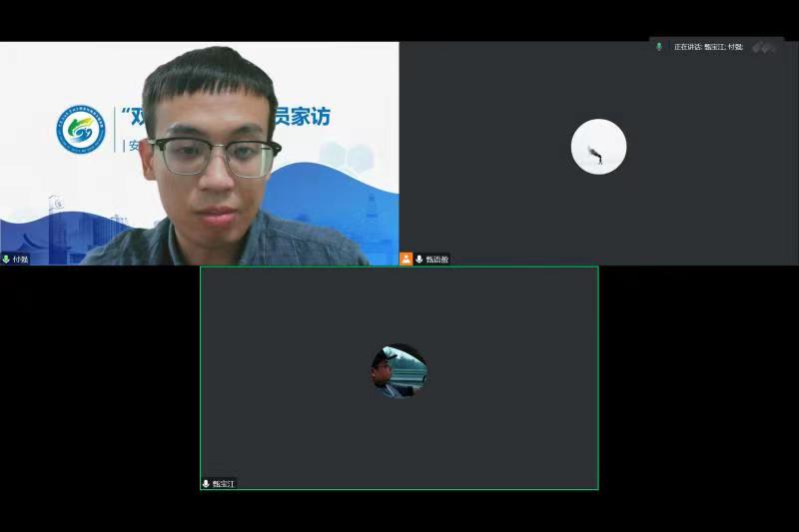Screen dimensions: 799x532
Task: Click the microphone icon beside 甄宝江
Action: pos(206,483)
